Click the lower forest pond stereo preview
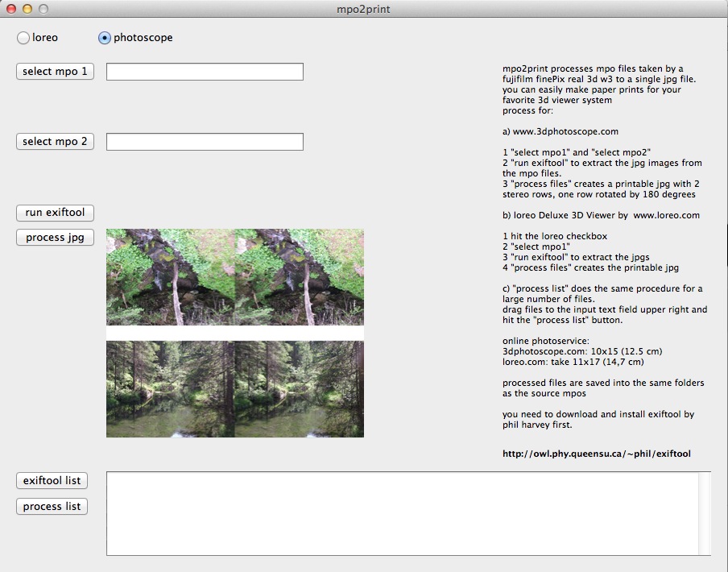 point(235,389)
